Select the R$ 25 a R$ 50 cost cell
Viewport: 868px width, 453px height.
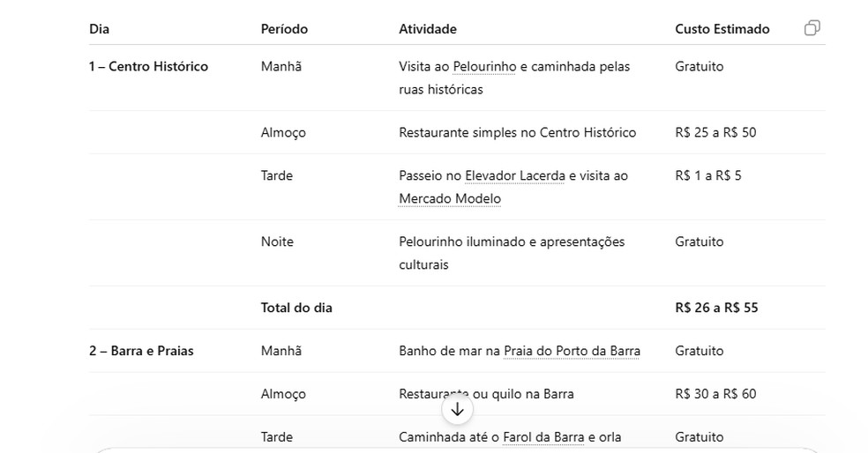click(x=715, y=133)
